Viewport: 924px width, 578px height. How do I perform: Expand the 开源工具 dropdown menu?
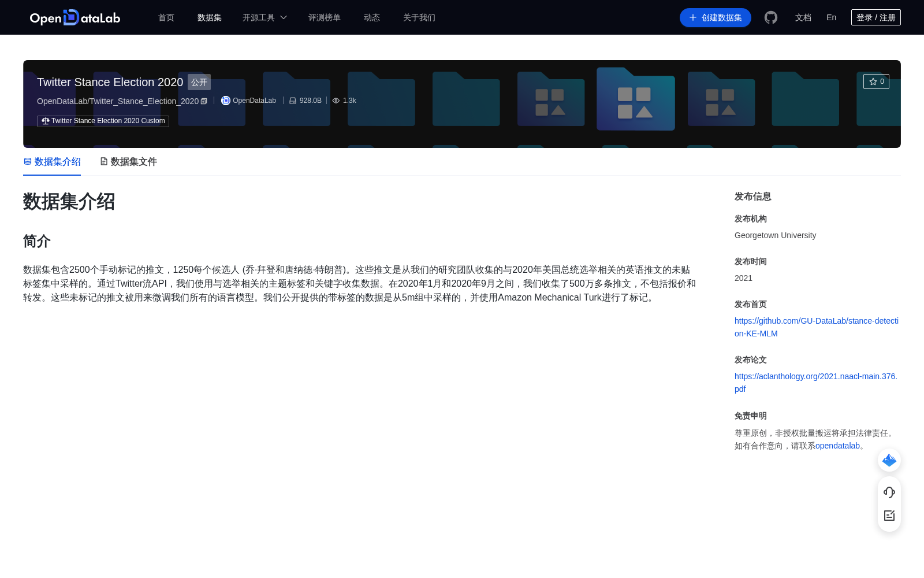[264, 17]
